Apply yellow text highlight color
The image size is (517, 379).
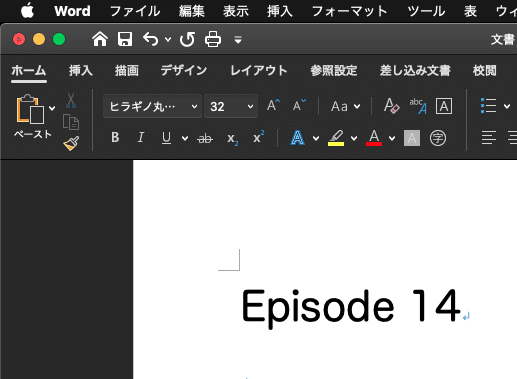tap(336, 138)
